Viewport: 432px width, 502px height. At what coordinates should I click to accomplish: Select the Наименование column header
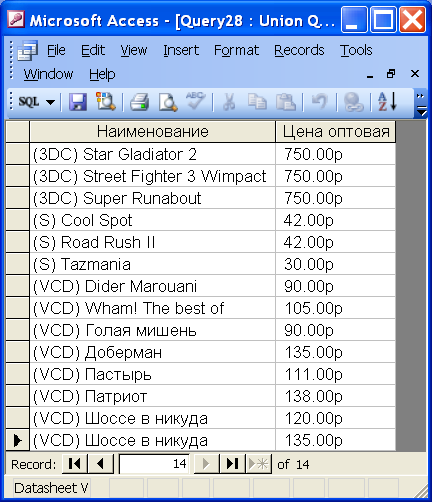pos(153,132)
